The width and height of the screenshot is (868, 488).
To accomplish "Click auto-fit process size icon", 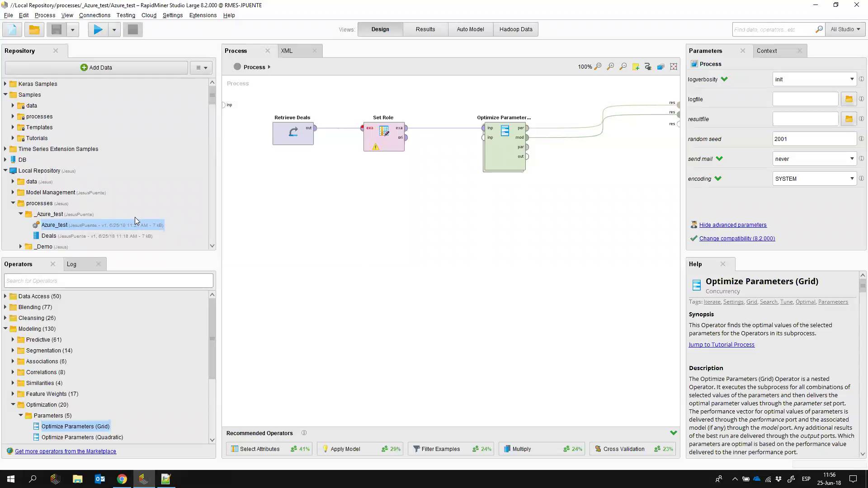I will point(674,67).
